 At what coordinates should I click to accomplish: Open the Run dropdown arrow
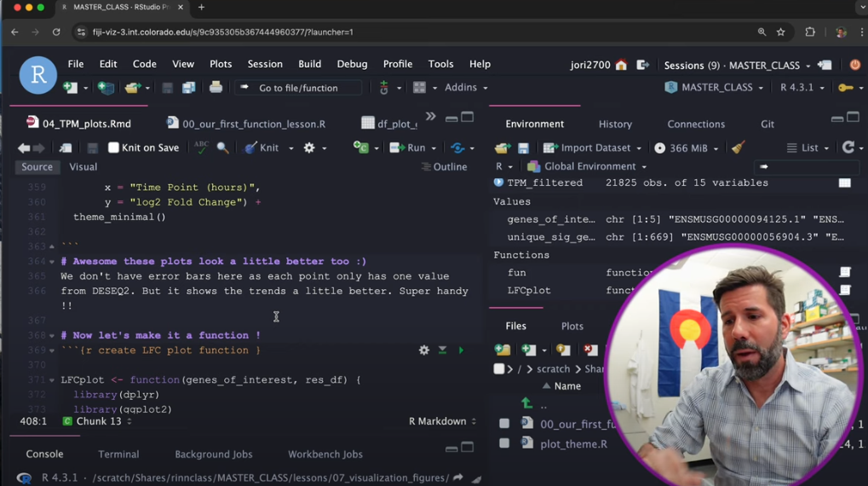point(434,148)
